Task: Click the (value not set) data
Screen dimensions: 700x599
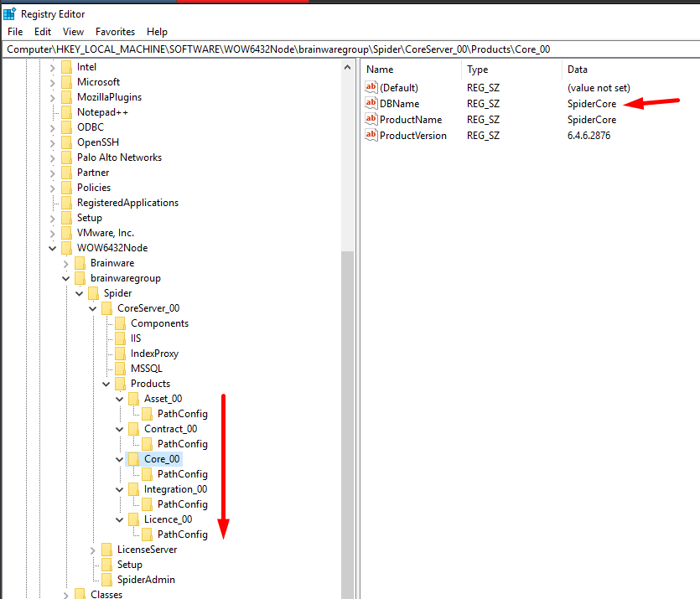Action: (599, 88)
